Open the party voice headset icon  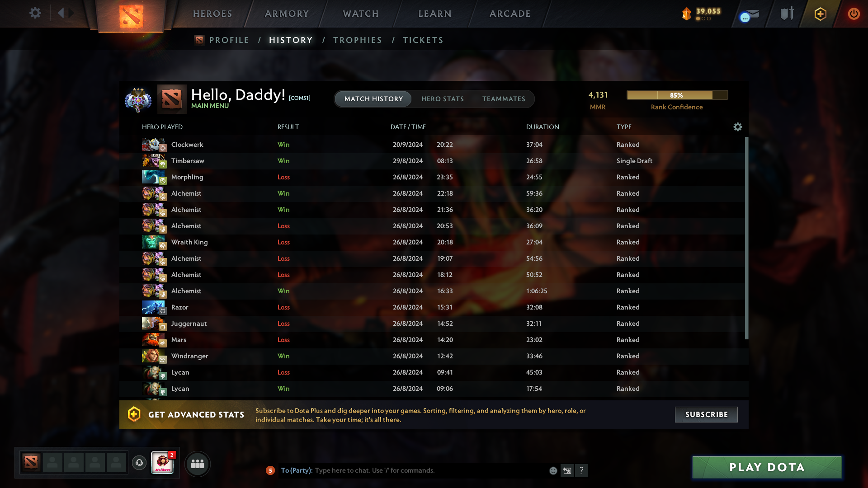139,463
